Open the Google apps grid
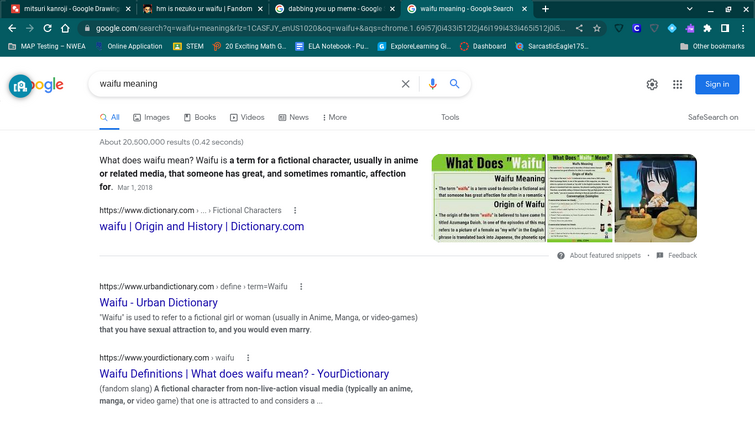Screen dimensions: 755x424 click(677, 85)
